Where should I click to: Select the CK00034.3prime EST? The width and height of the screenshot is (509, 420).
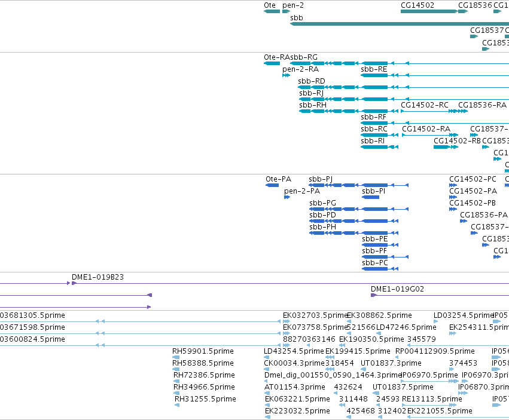[x=266, y=369]
